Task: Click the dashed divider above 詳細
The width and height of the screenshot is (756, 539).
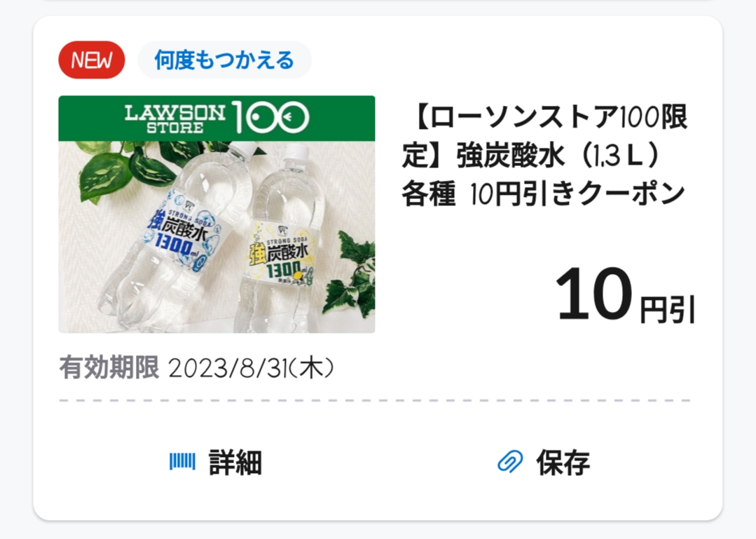Action: (x=375, y=401)
